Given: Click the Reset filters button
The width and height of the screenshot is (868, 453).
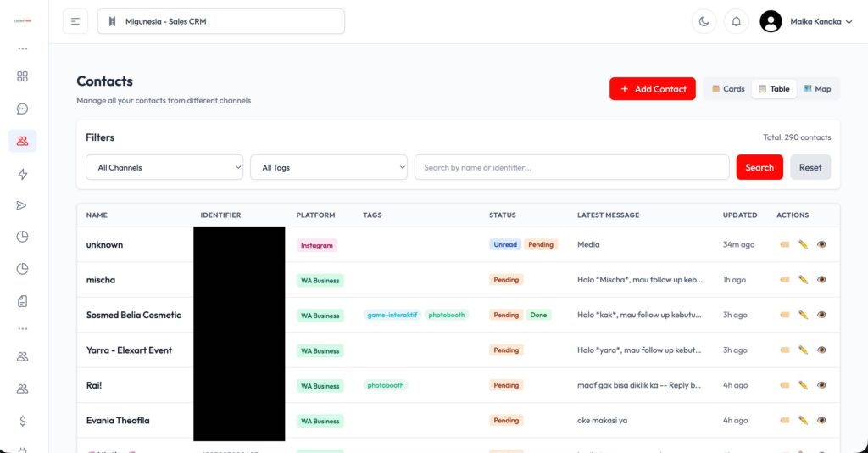Looking at the screenshot, I should click(810, 167).
